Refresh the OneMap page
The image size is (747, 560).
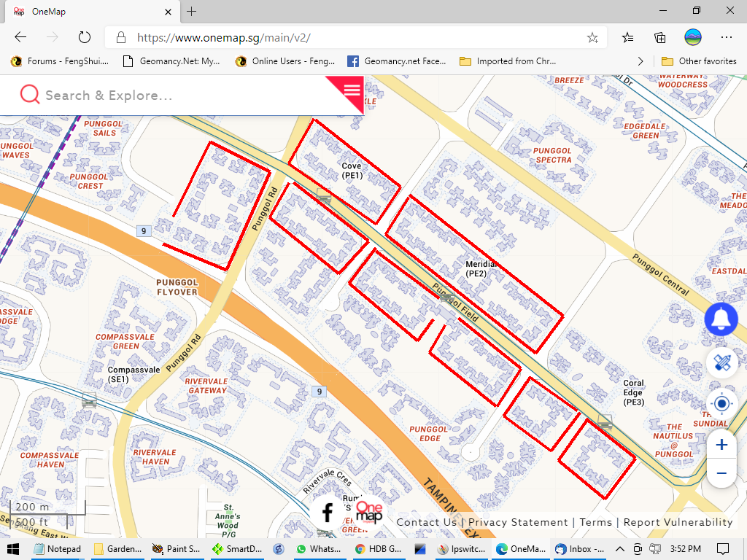pyautogui.click(x=84, y=37)
